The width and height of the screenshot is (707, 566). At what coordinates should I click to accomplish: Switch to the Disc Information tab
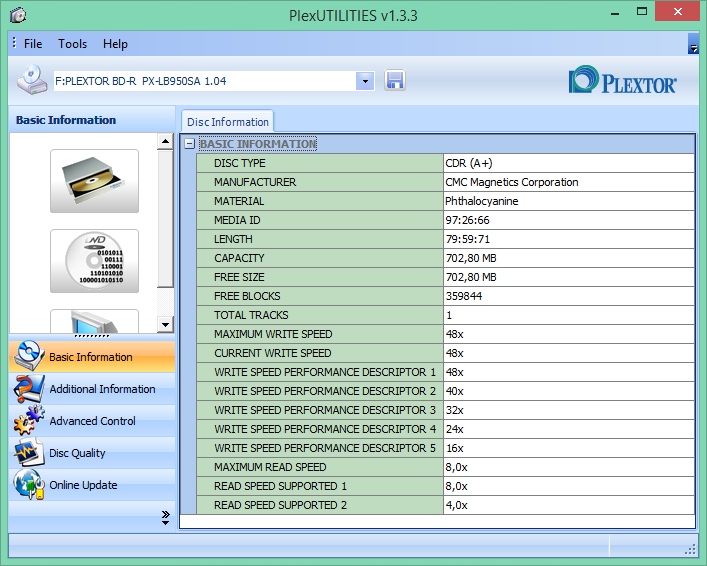click(x=227, y=122)
